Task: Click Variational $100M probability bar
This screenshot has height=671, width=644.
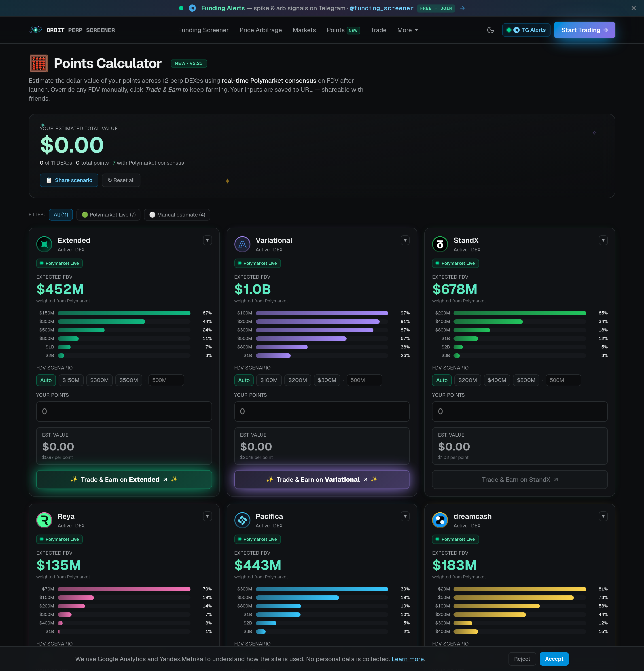Action: (322, 313)
